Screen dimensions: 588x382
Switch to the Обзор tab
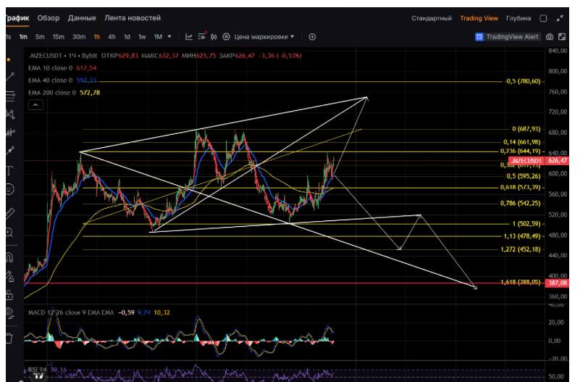coord(48,18)
